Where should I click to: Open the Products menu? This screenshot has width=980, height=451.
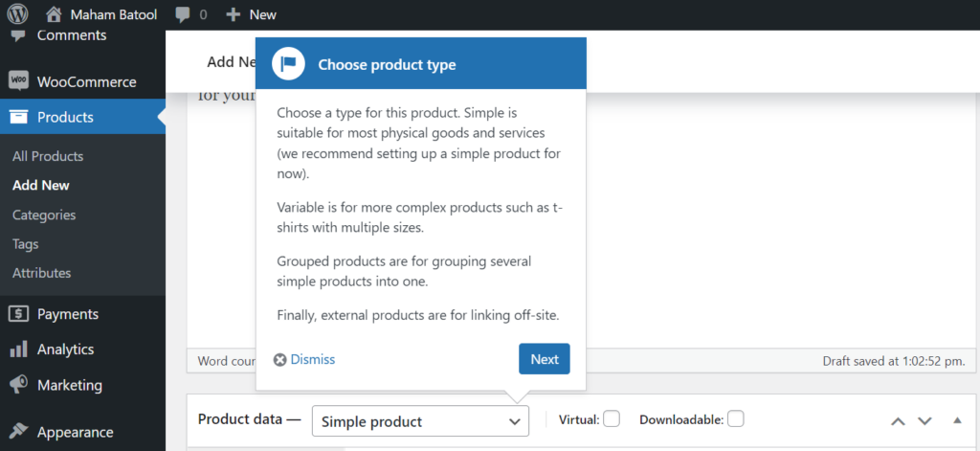pos(82,117)
